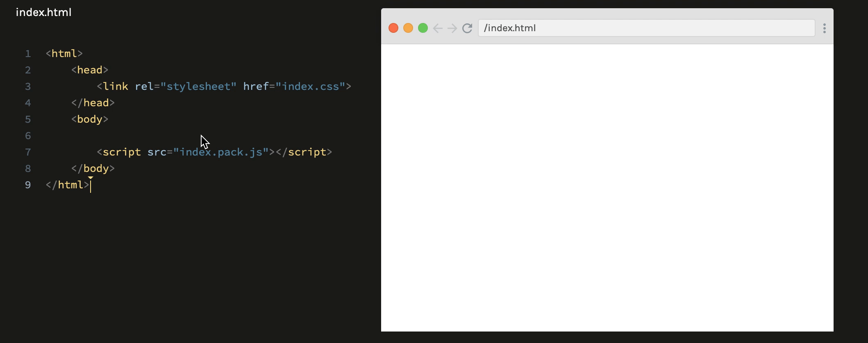The image size is (868, 343).
Task: Click the browser forward arrow
Action: pos(452,28)
